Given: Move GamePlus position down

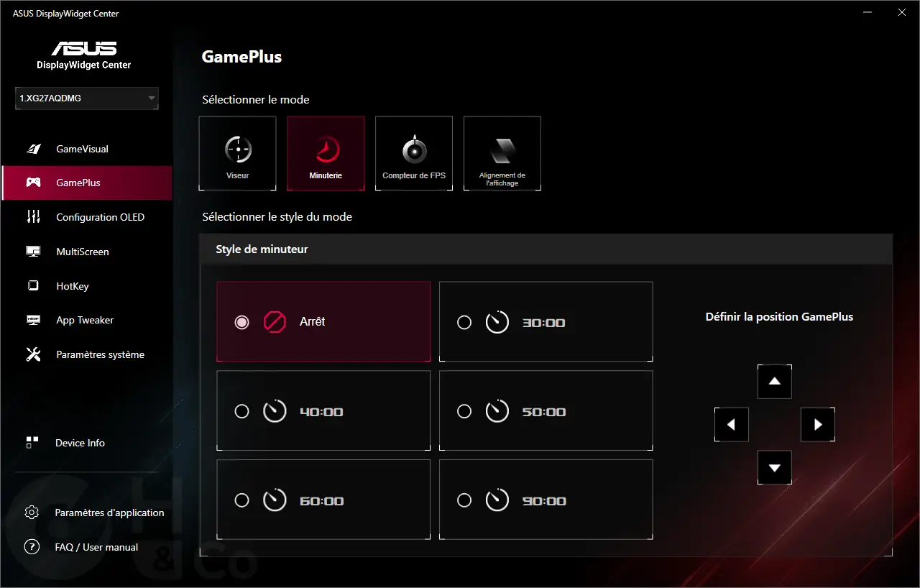Looking at the screenshot, I should [775, 468].
